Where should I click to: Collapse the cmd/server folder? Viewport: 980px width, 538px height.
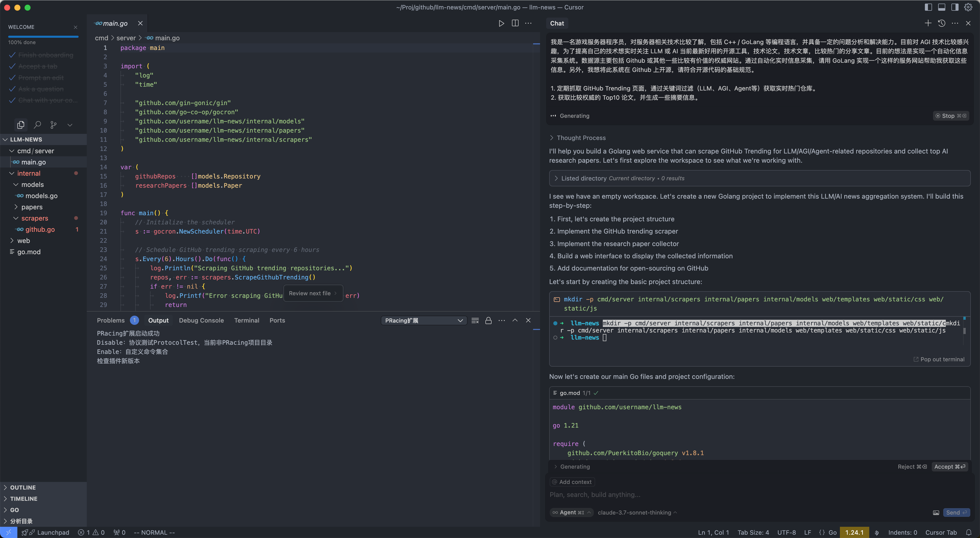[x=43, y=151]
